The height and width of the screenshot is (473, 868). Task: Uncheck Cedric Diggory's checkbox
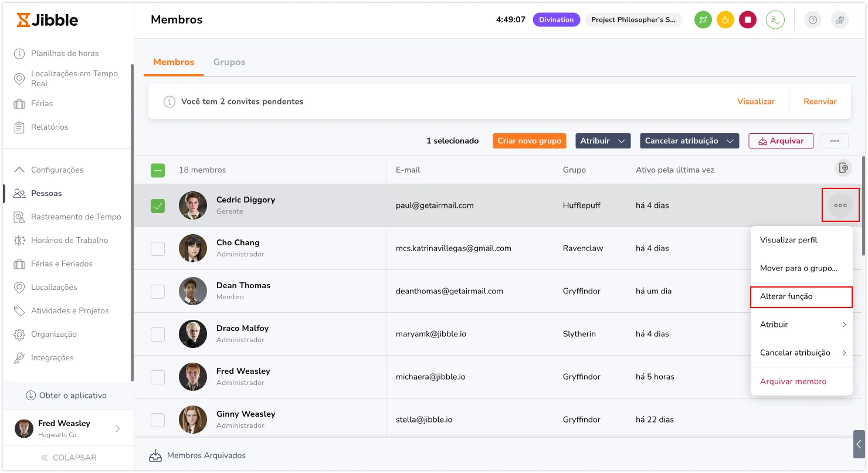point(158,206)
